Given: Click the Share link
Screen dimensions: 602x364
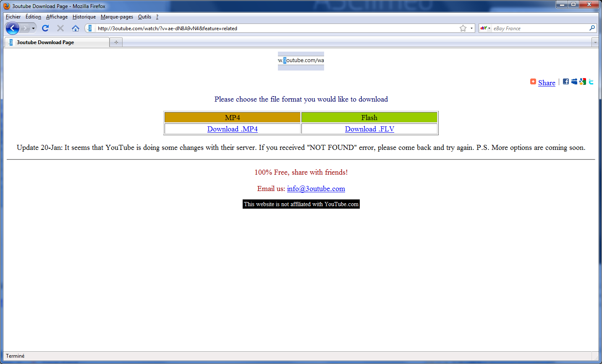Looking at the screenshot, I should point(547,83).
